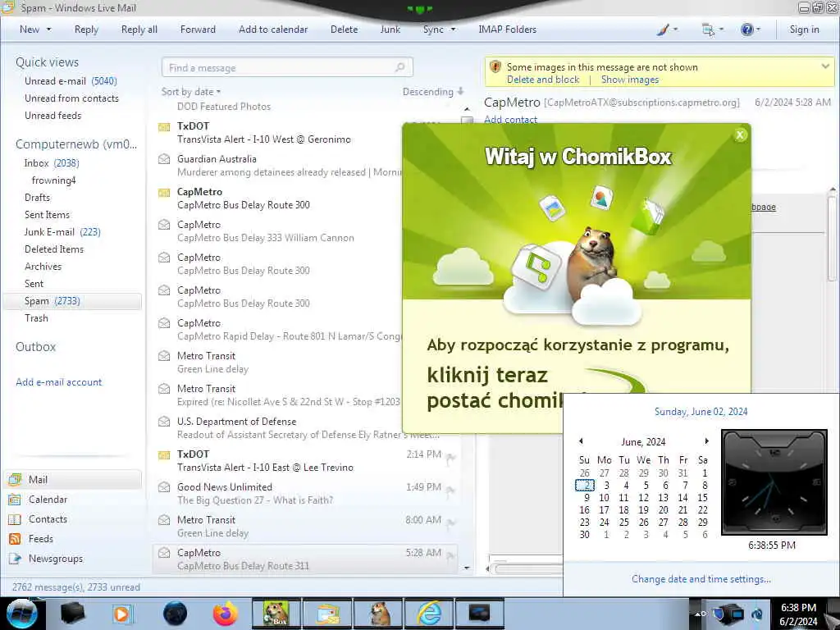The height and width of the screenshot is (630, 840).
Task: Switch to Mail view
Action: point(73,479)
